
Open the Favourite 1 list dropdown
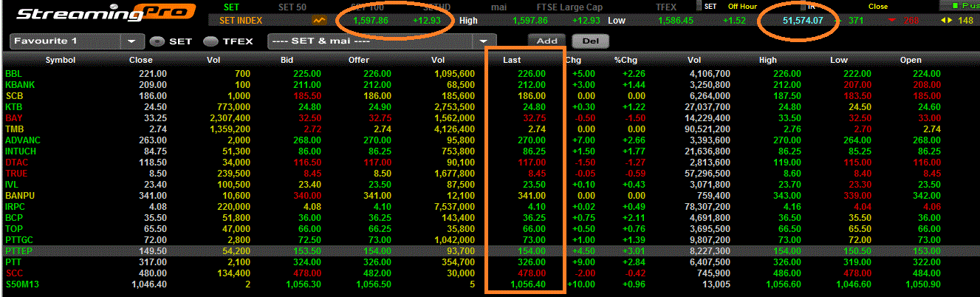pyautogui.click(x=131, y=41)
